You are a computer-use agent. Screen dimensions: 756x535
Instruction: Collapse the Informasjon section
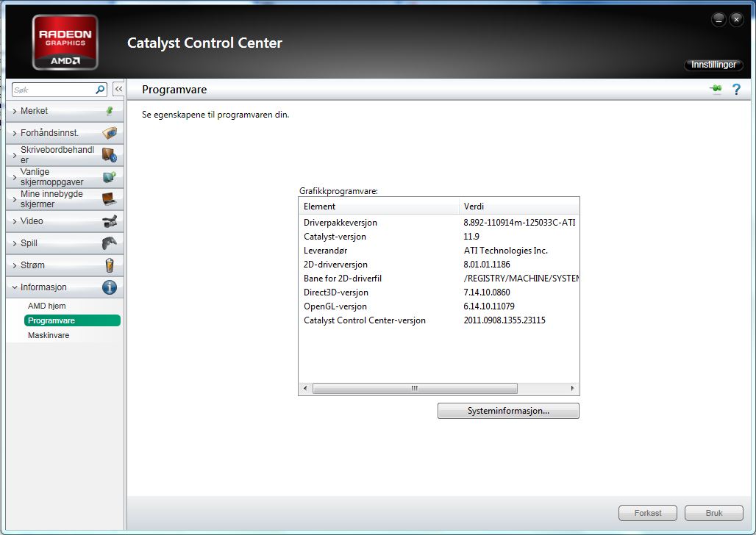[x=43, y=287]
